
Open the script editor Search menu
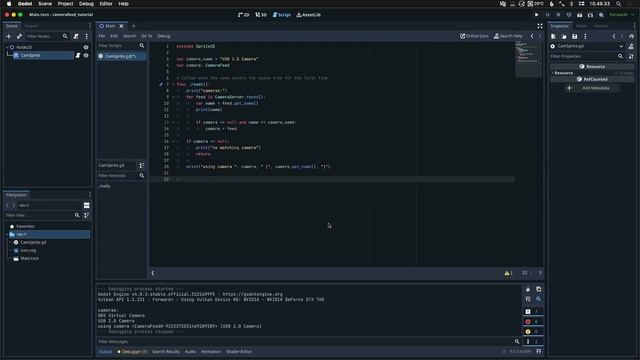[129, 36]
